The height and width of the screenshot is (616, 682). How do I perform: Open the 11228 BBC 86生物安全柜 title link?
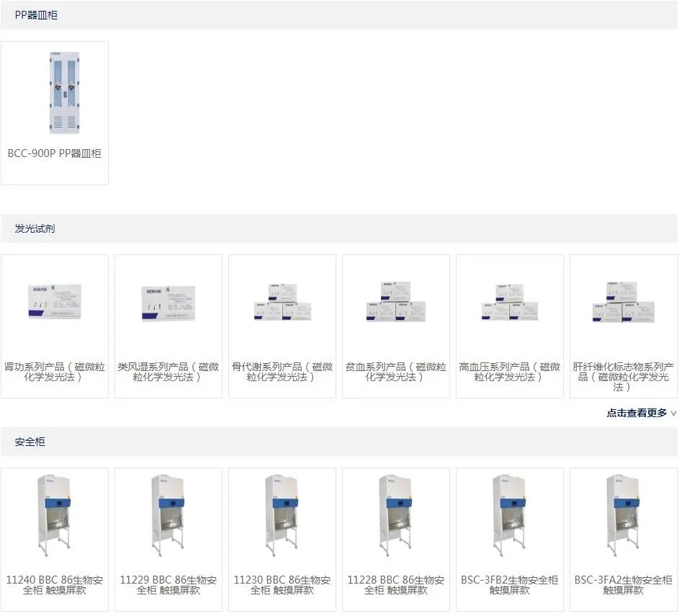coord(396,585)
